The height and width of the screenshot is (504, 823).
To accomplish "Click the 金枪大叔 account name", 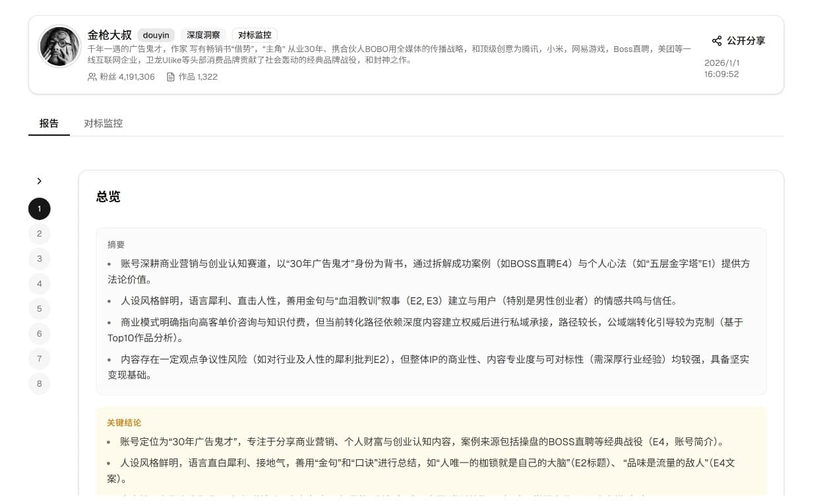I will coord(109,35).
